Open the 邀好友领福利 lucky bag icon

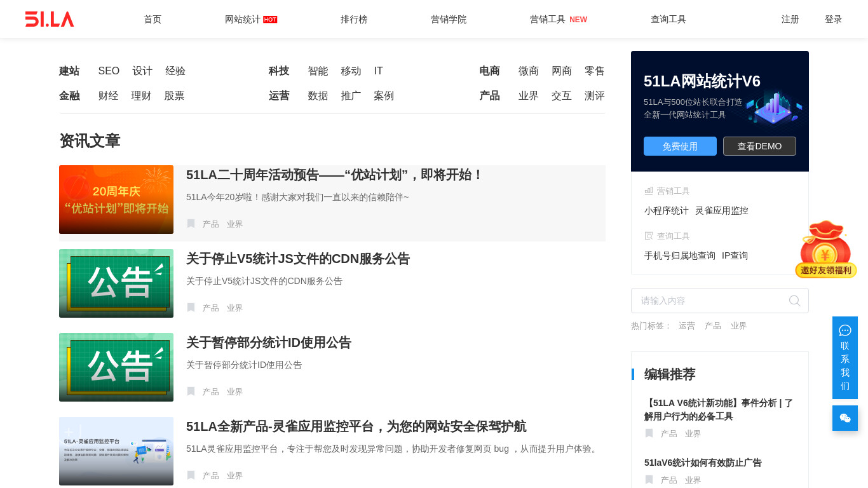point(826,249)
